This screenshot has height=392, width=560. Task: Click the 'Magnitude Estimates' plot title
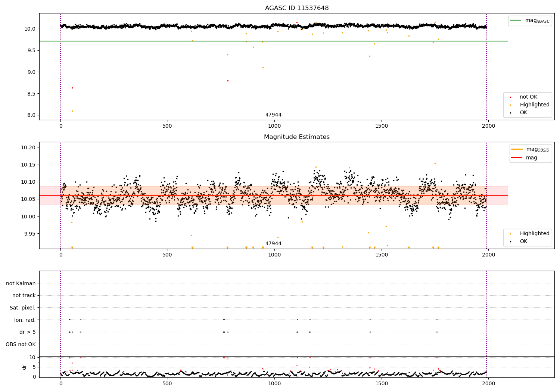point(297,137)
